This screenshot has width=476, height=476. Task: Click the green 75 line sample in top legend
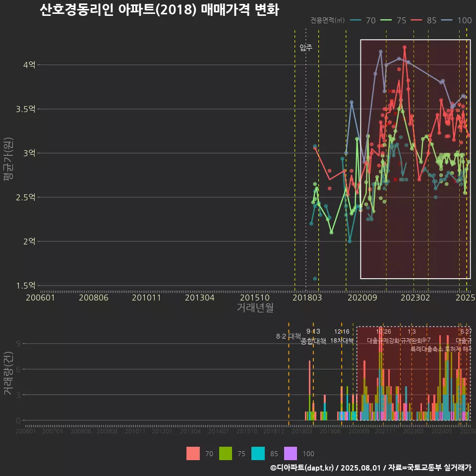click(x=386, y=20)
